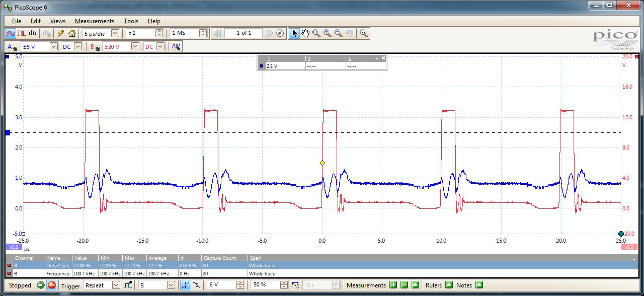
Task: Select the arrow Selection tool
Action: [x=294, y=33]
